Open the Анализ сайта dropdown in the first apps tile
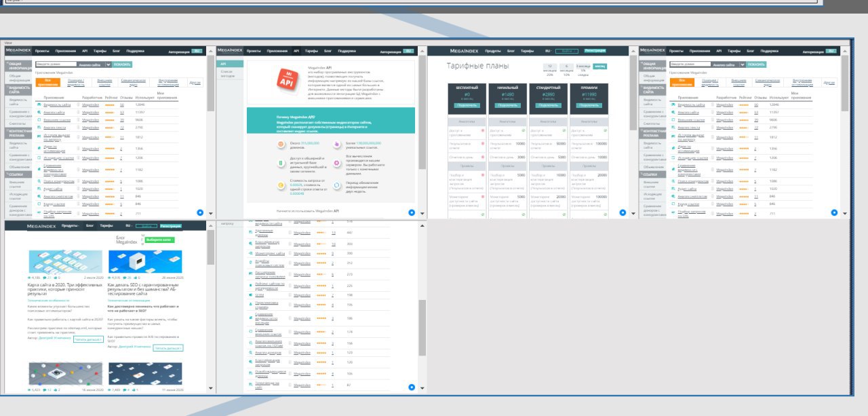Image resolution: width=868 pixels, height=416 pixels. (93, 64)
